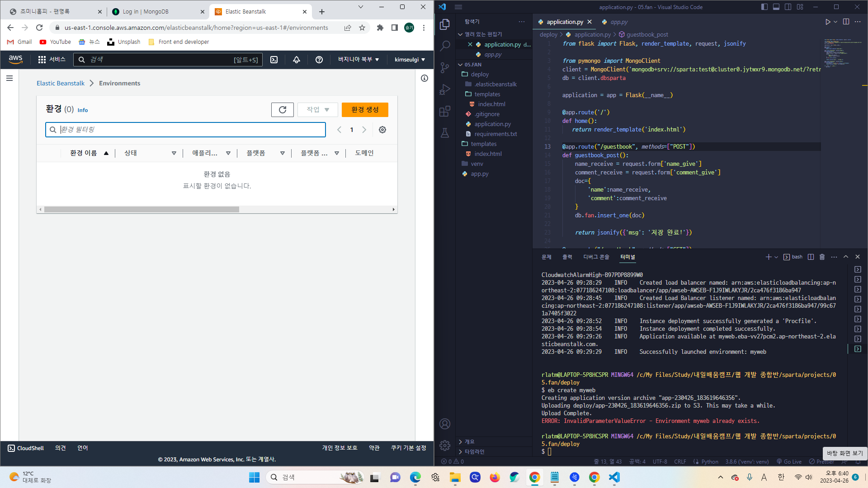Open .gitignore file in explorer
Viewport: 868px width, 488px height.
tap(487, 114)
